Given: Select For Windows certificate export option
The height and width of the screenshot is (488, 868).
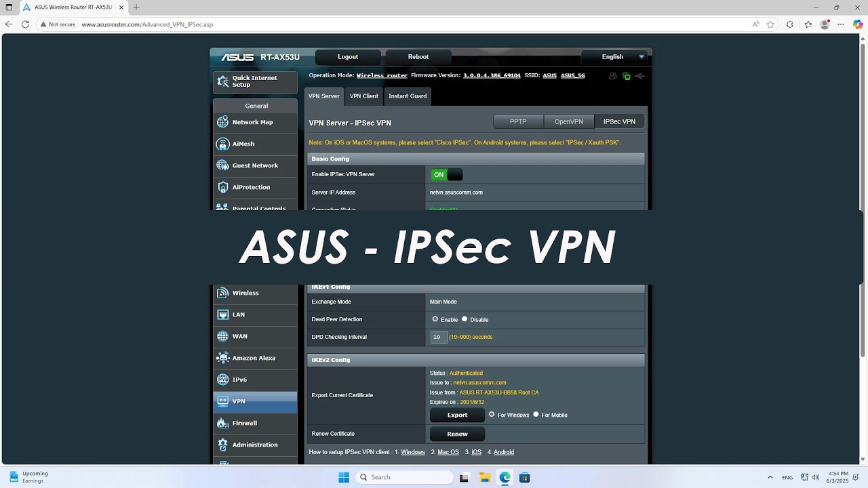Looking at the screenshot, I should tap(492, 414).
